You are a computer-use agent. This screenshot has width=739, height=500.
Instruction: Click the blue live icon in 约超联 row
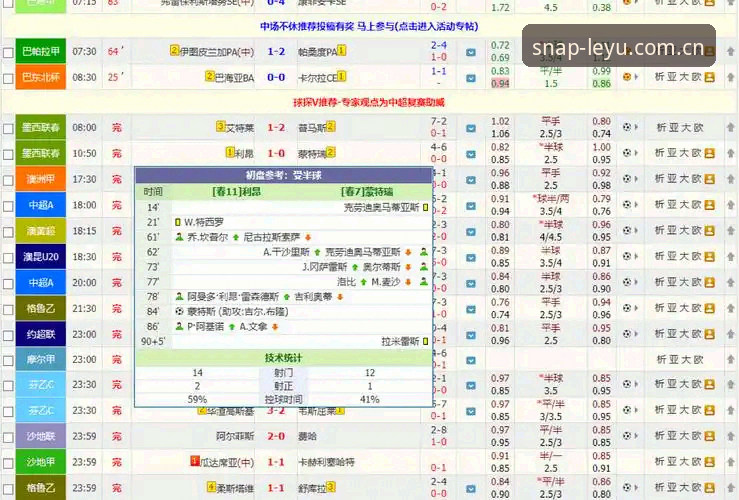(x=471, y=335)
